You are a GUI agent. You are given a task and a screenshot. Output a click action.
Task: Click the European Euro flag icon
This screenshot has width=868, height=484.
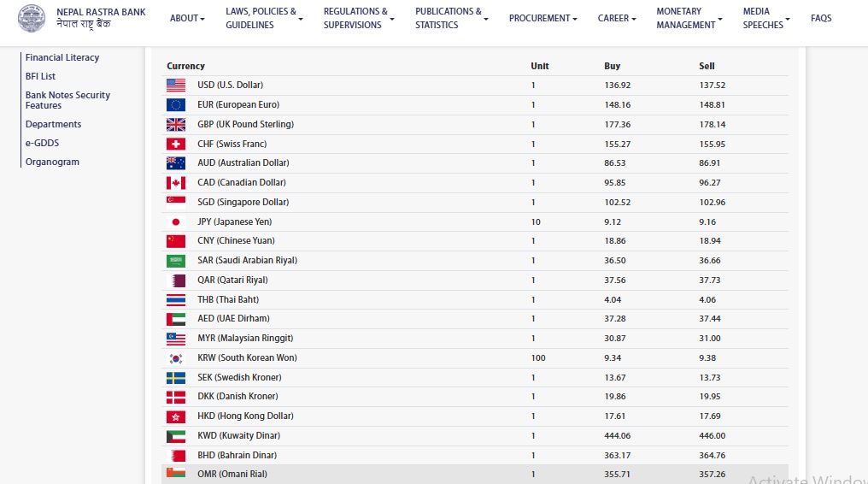[x=176, y=105]
